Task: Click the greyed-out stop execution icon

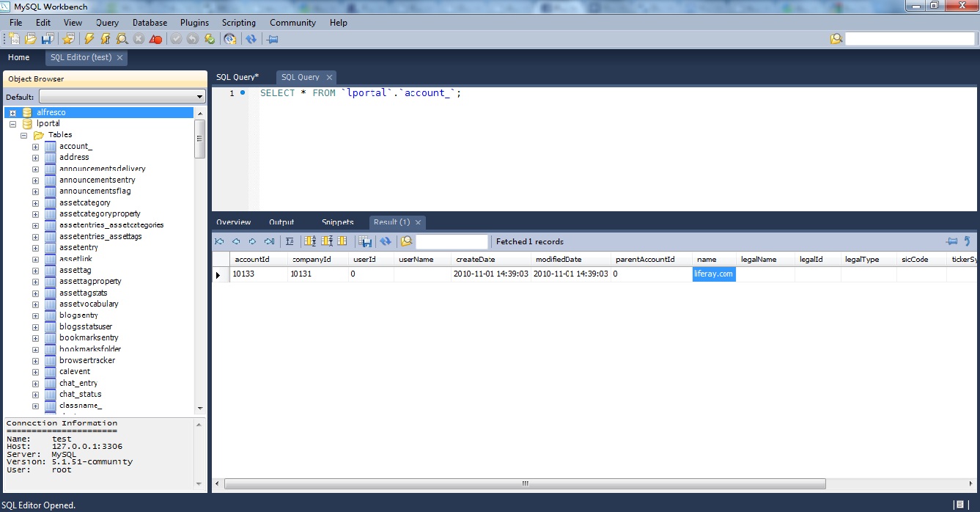Action: (x=139, y=39)
